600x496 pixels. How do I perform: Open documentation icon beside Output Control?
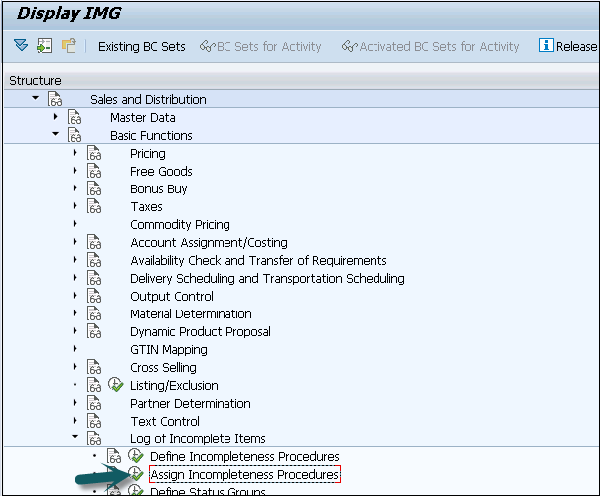click(94, 297)
